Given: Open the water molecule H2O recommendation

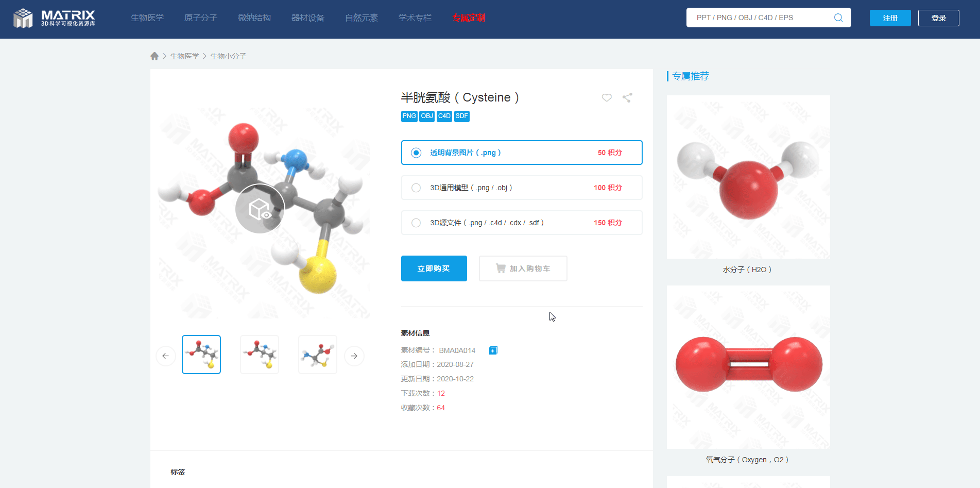Looking at the screenshot, I should tap(748, 177).
